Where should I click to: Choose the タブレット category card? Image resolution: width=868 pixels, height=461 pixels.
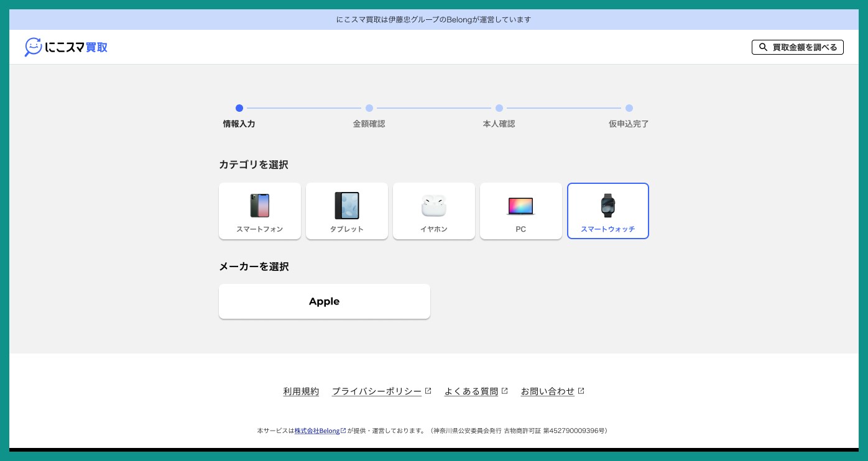point(347,211)
